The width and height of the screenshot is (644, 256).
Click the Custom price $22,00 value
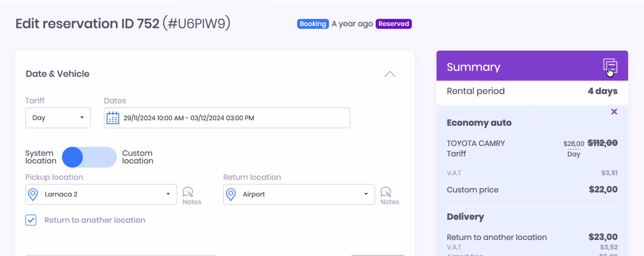(603, 190)
